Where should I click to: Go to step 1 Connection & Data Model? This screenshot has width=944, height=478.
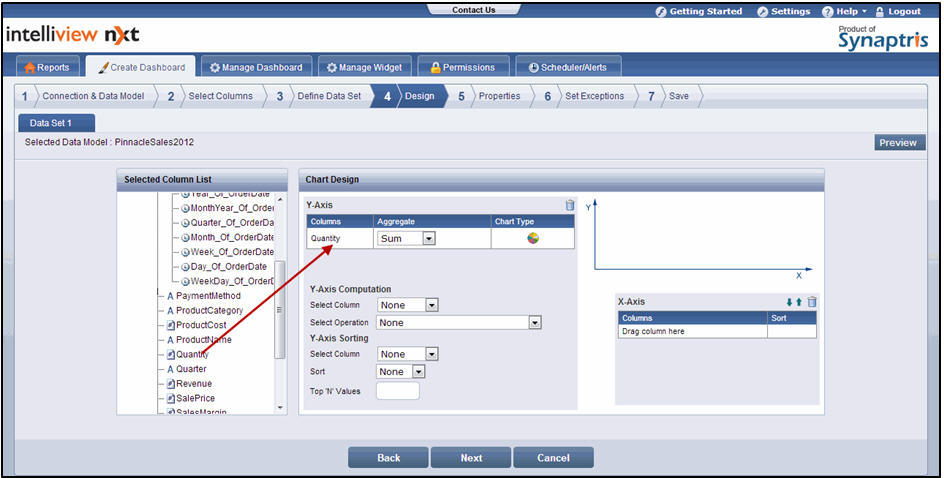[x=84, y=96]
